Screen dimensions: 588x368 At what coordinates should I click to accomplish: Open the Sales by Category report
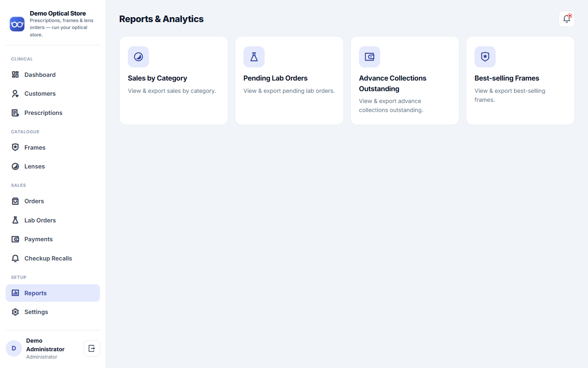174,81
